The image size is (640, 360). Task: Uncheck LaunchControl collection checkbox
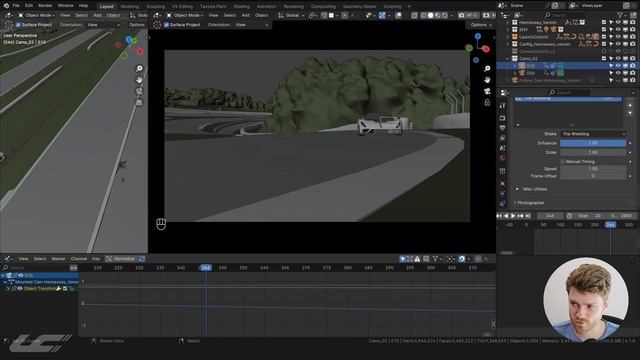click(x=604, y=37)
